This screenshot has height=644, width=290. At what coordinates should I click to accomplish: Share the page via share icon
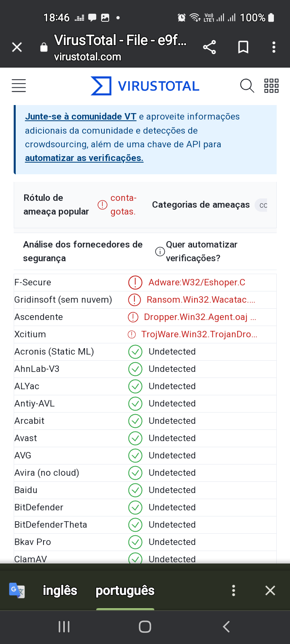click(x=209, y=47)
